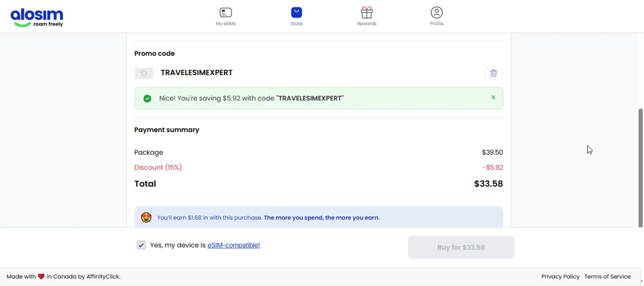The height and width of the screenshot is (286, 644).
Task: Open the Terms of Service link
Action: [608, 277]
